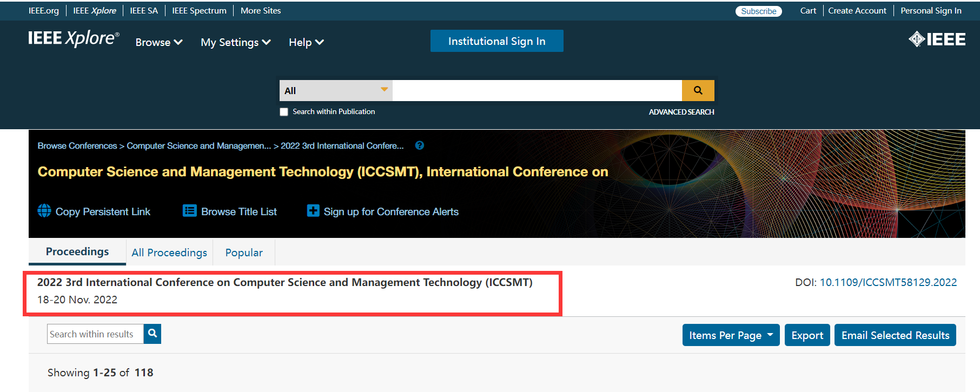The width and height of the screenshot is (980, 392).
Task: Click Create Account link
Action: click(x=857, y=11)
